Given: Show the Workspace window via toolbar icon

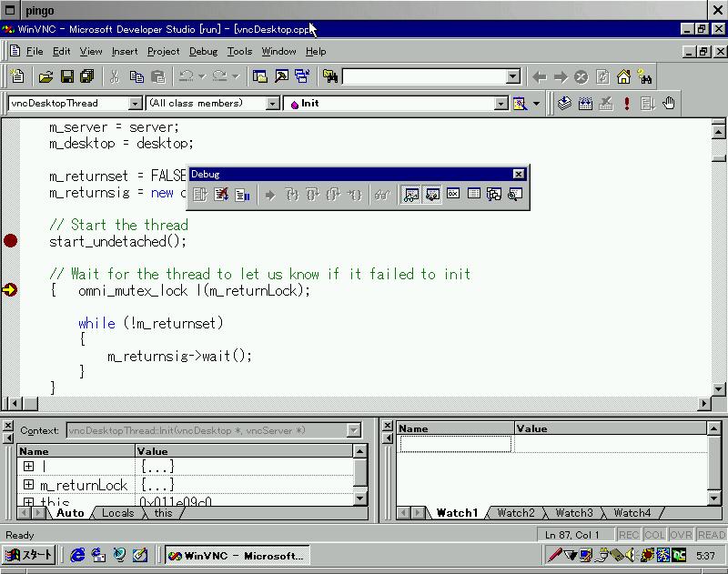Looking at the screenshot, I should pos(260,76).
